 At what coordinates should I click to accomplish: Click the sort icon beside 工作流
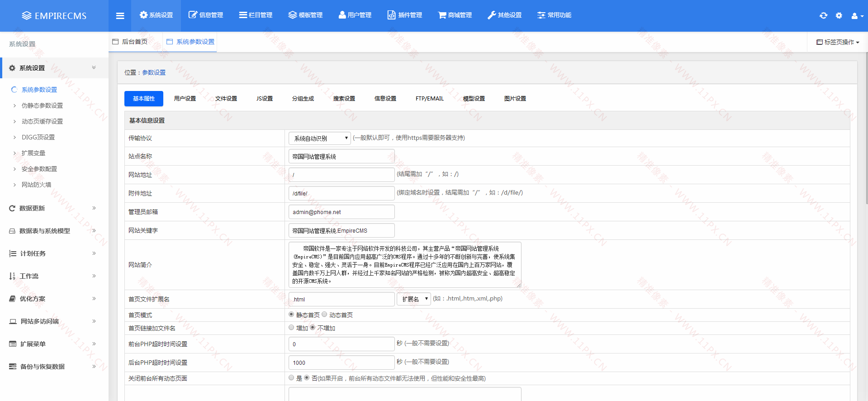pyautogui.click(x=12, y=276)
